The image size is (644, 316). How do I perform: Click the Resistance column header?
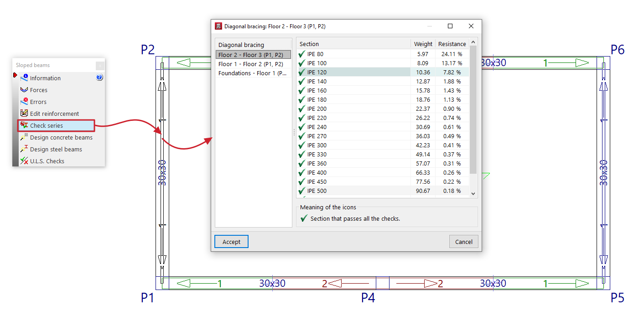(x=452, y=44)
